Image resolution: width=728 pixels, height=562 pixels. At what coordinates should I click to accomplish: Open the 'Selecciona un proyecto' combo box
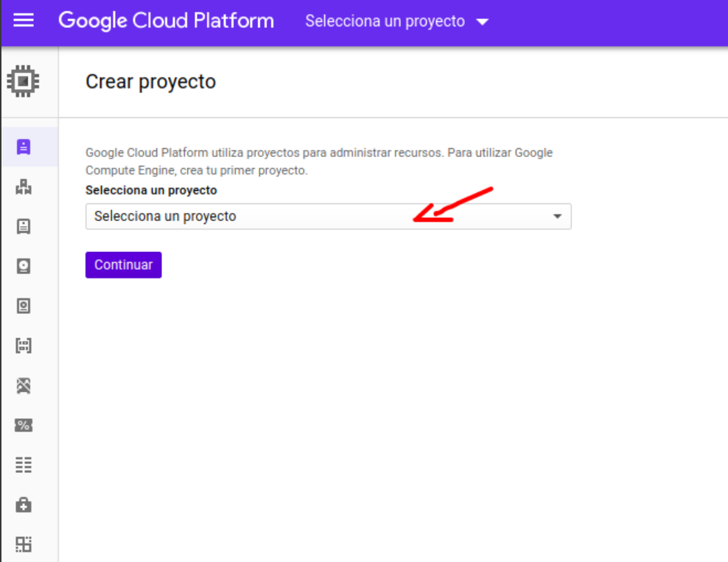(x=328, y=217)
